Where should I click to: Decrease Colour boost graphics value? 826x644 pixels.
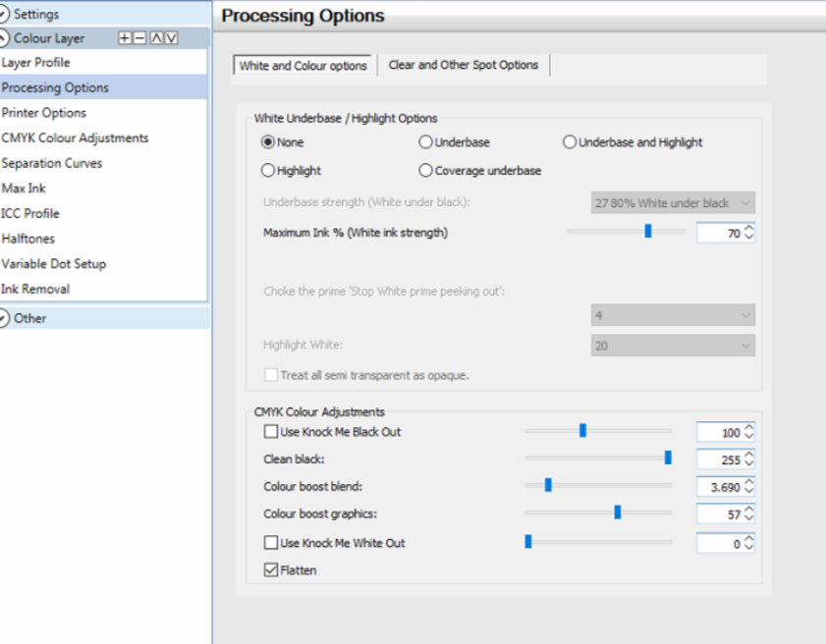[x=749, y=519]
